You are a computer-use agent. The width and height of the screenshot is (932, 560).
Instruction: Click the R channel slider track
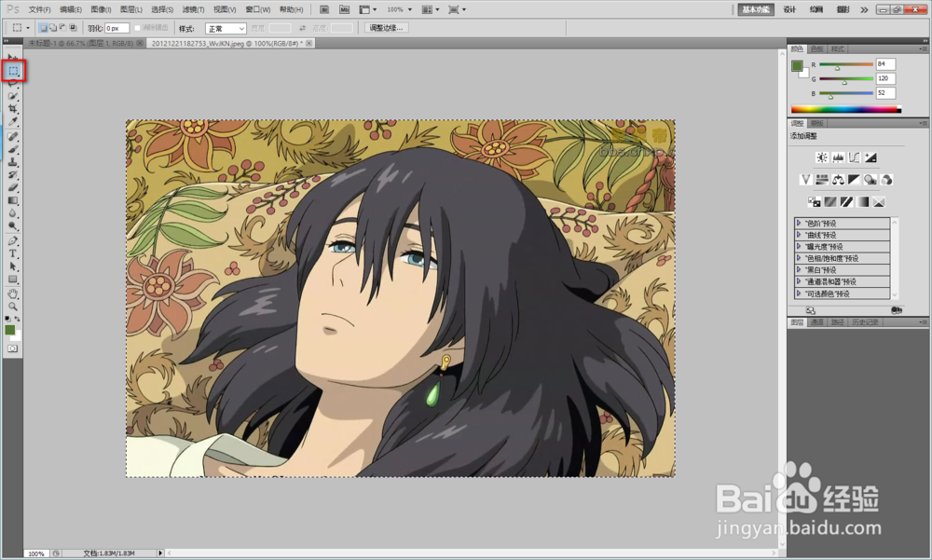pyautogui.click(x=846, y=64)
